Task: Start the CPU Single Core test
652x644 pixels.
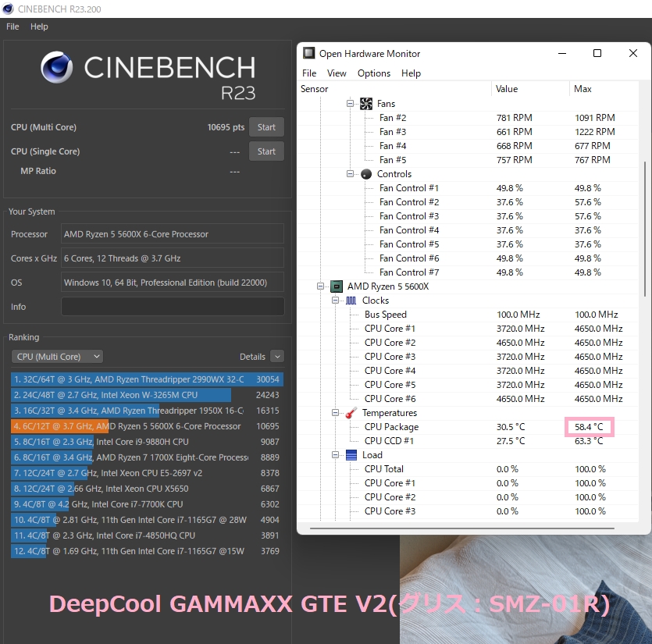Action: [266, 151]
